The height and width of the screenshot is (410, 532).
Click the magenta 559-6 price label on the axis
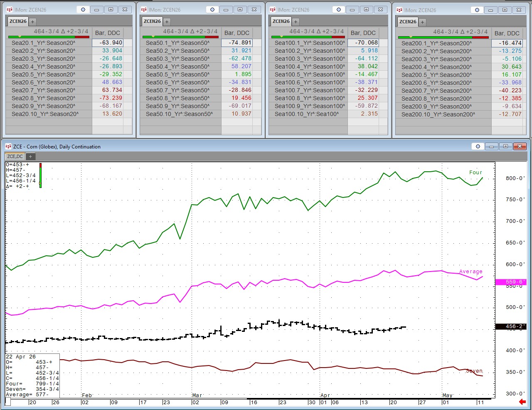pos(510,282)
